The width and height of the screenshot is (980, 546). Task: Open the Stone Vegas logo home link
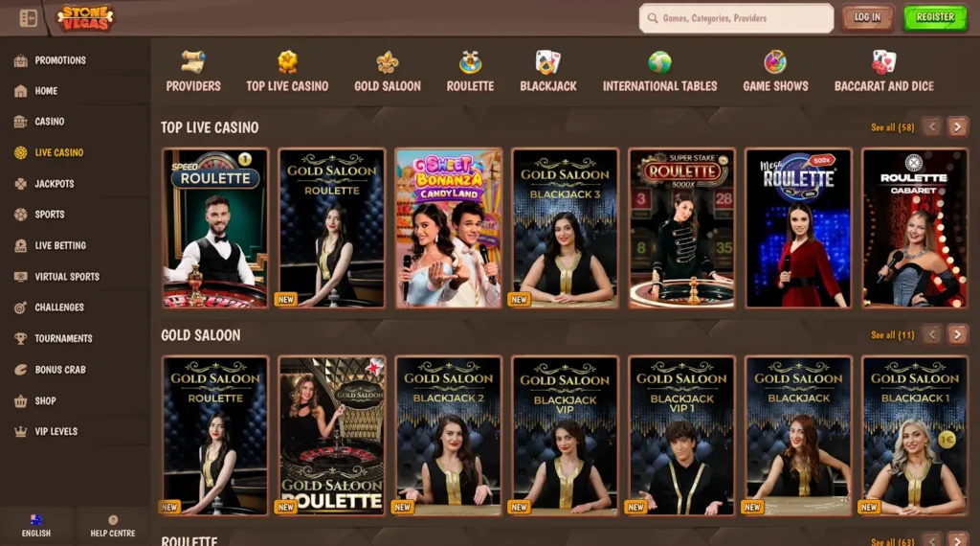click(x=85, y=17)
